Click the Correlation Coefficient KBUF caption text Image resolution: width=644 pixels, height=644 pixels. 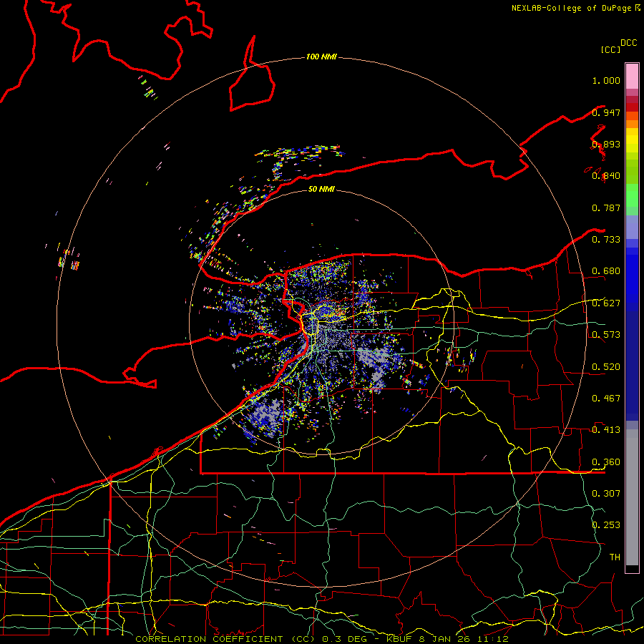[322, 639]
